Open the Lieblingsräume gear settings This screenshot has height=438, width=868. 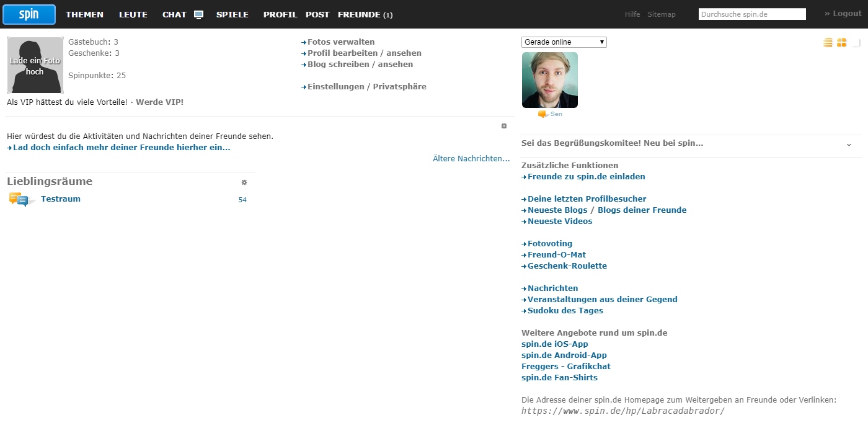pos(244,182)
